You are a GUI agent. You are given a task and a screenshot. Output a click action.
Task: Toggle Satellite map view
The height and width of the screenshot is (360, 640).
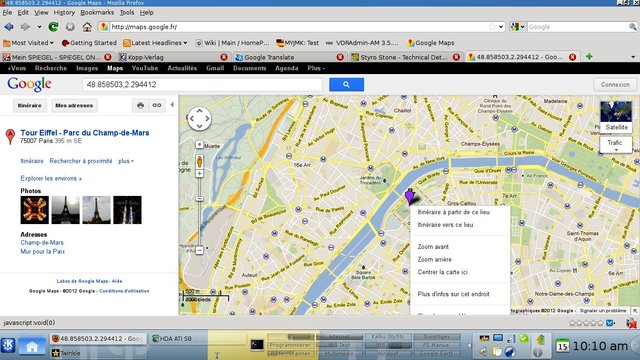point(616,117)
